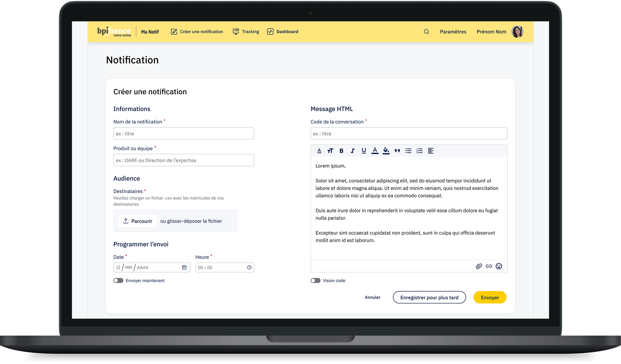Apply underline formatting
Image resolution: width=621 pixels, height=364 pixels.
tap(364, 151)
